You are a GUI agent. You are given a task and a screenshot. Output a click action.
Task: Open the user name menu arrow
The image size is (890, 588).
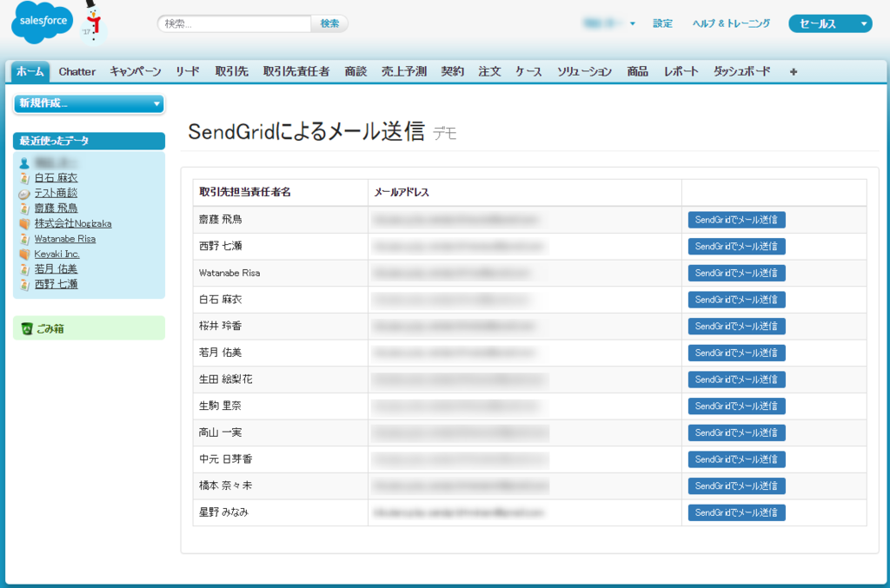(x=633, y=23)
